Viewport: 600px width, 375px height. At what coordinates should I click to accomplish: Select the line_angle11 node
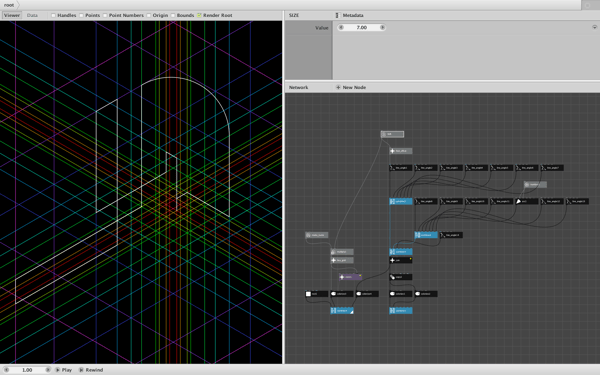coord(502,201)
